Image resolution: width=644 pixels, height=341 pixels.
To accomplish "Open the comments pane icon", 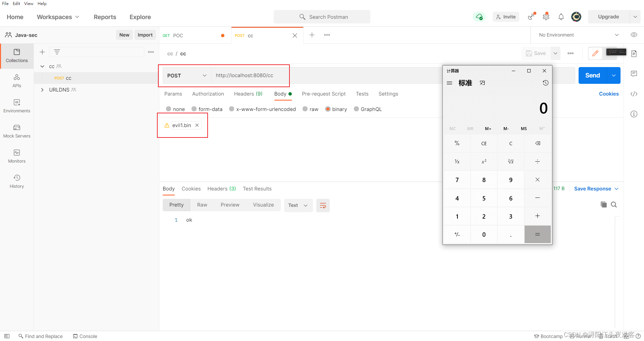I will [x=634, y=74].
